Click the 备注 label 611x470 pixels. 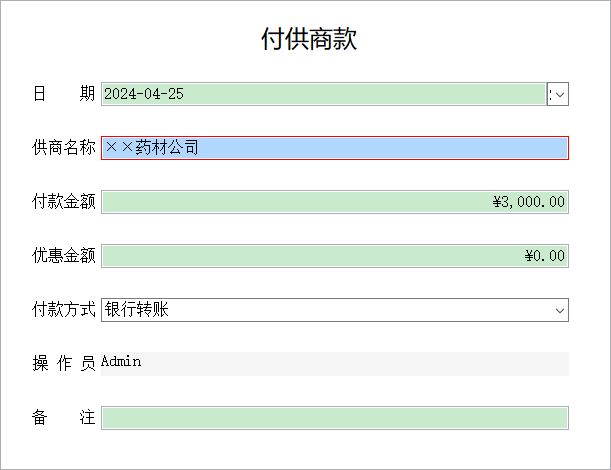[63, 418]
